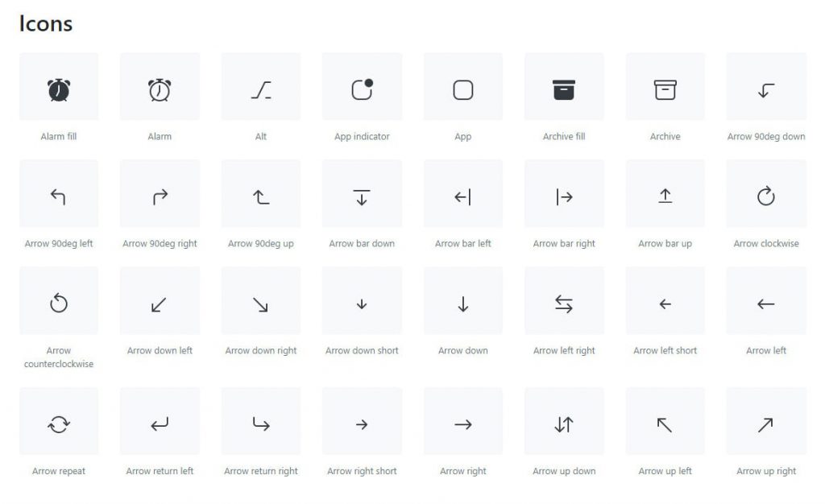Choose the App square icon
Screen dimensions: 825x504
(463, 90)
